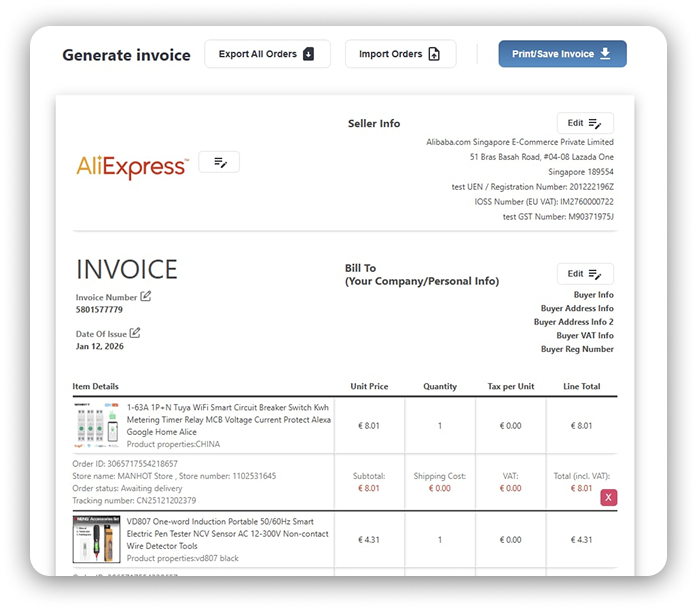
Task: Click the Buyer Info placeholder text
Action: coord(593,295)
